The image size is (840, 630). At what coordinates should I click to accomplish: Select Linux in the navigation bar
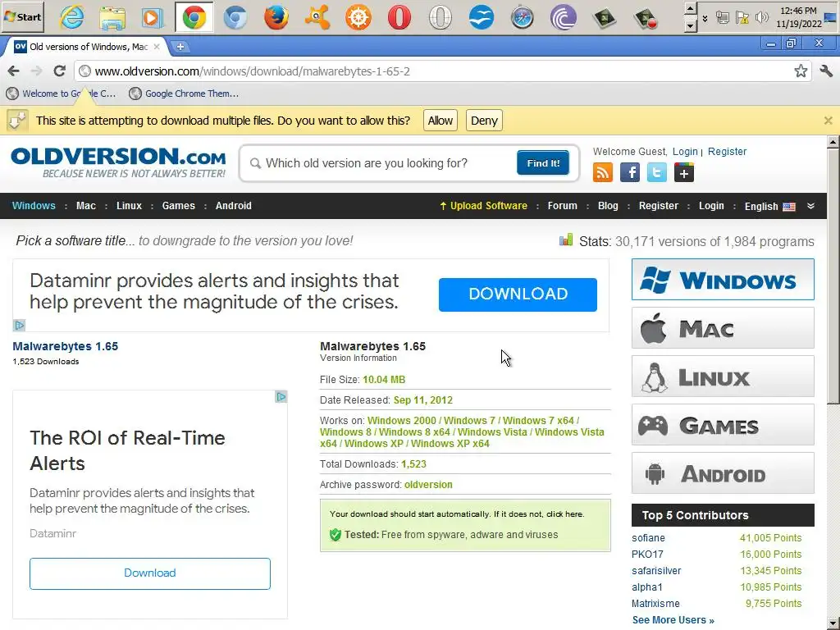click(x=129, y=206)
